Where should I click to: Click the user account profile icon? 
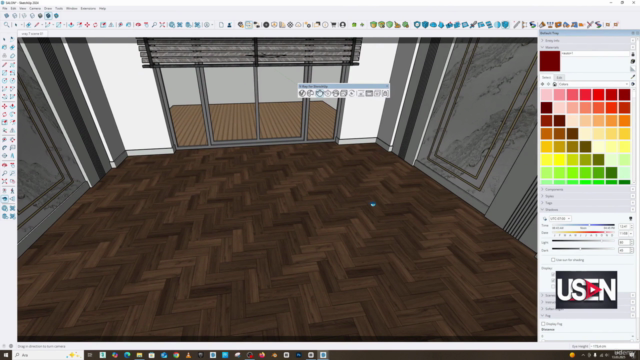pos(343,25)
